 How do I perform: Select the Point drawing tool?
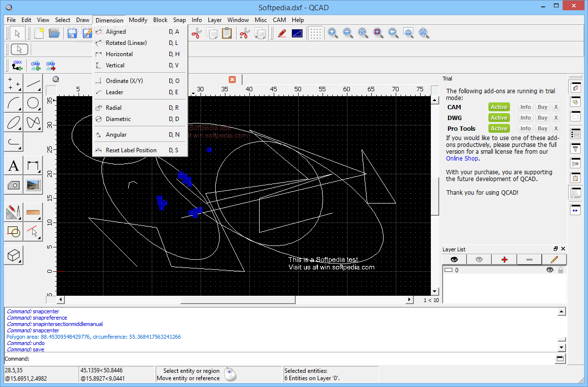point(14,84)
